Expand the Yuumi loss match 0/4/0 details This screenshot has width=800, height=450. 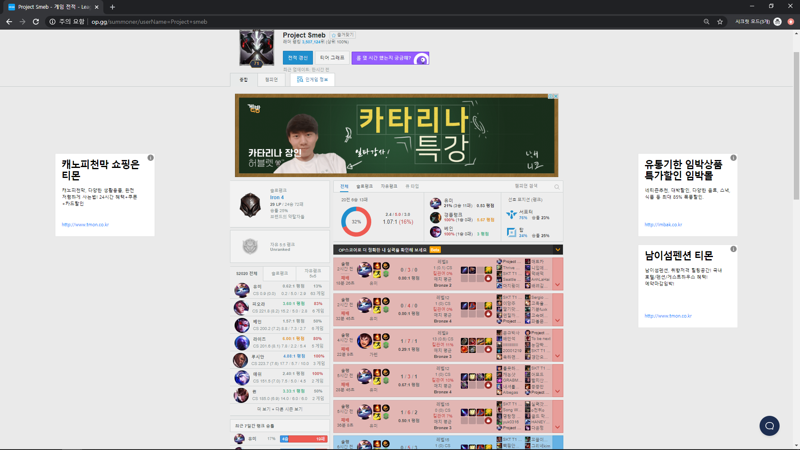tap(558, 310)
